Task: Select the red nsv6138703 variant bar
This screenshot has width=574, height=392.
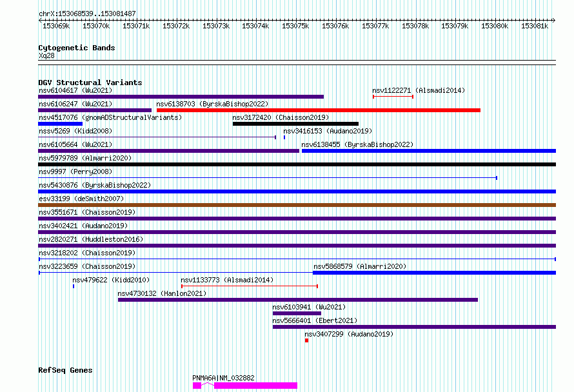Action: coord(319,110)
